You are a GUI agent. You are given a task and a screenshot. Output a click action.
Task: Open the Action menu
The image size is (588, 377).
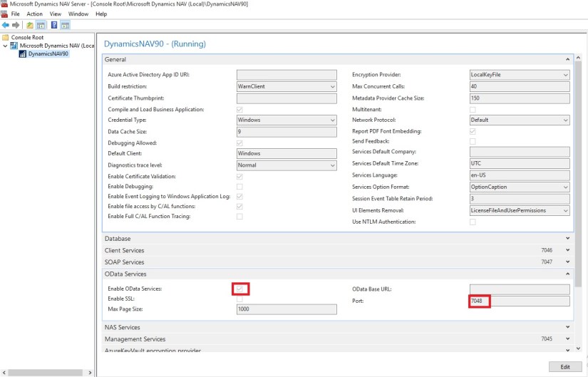[x=34, y=14]
